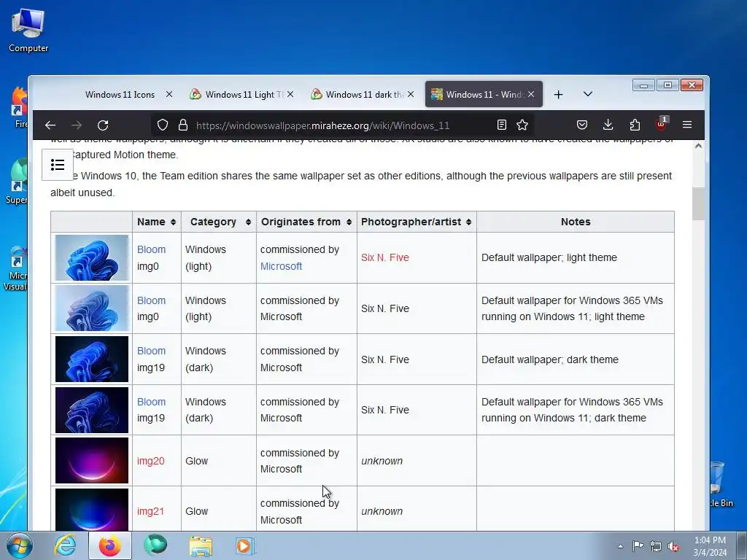Toggle reader view icon in address bar
The width and height of the screenshot is (747, 560).
502,125
